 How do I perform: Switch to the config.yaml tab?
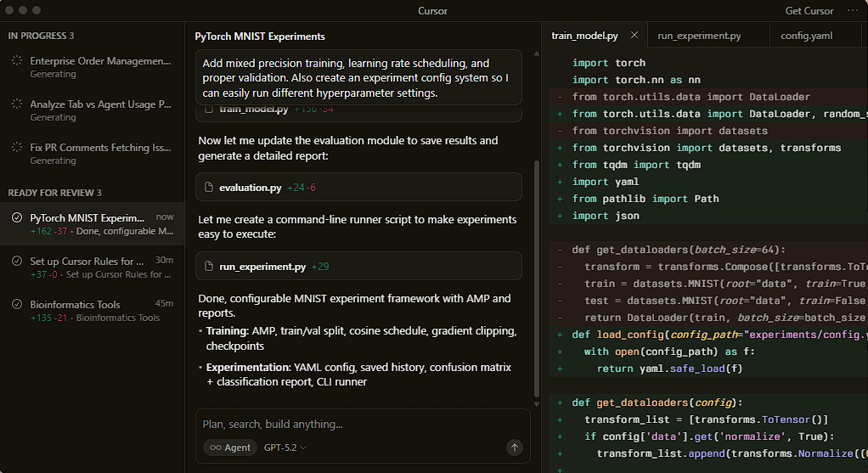(x=807, y=36)
